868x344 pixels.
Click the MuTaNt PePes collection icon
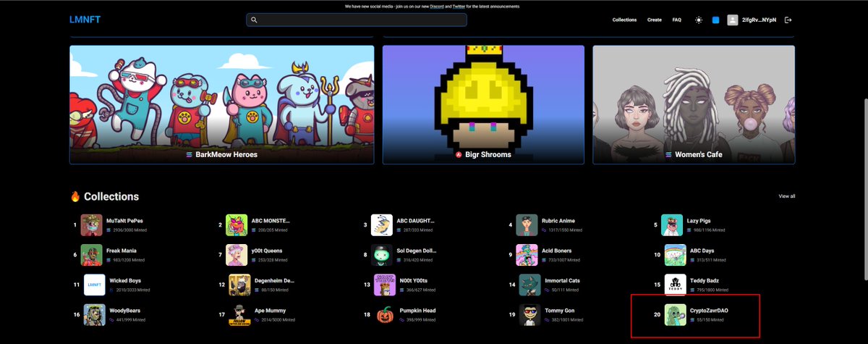click(x=92, y=225)
